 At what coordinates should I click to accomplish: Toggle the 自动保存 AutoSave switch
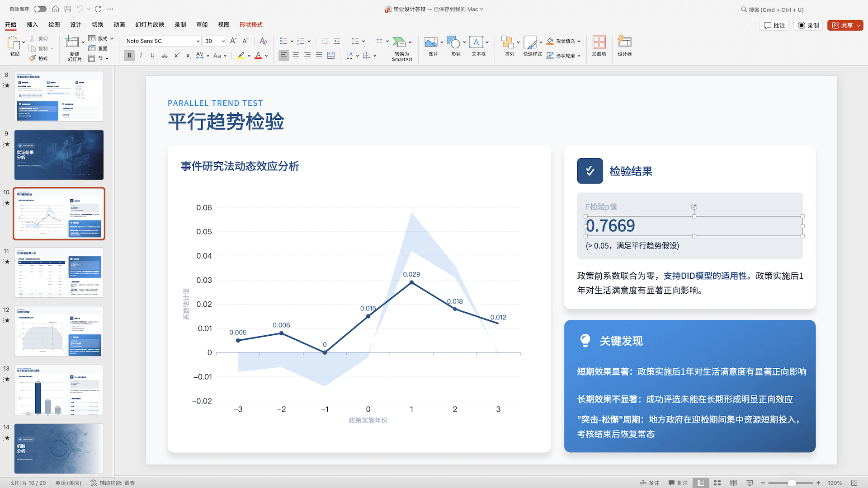coord(40,9)
